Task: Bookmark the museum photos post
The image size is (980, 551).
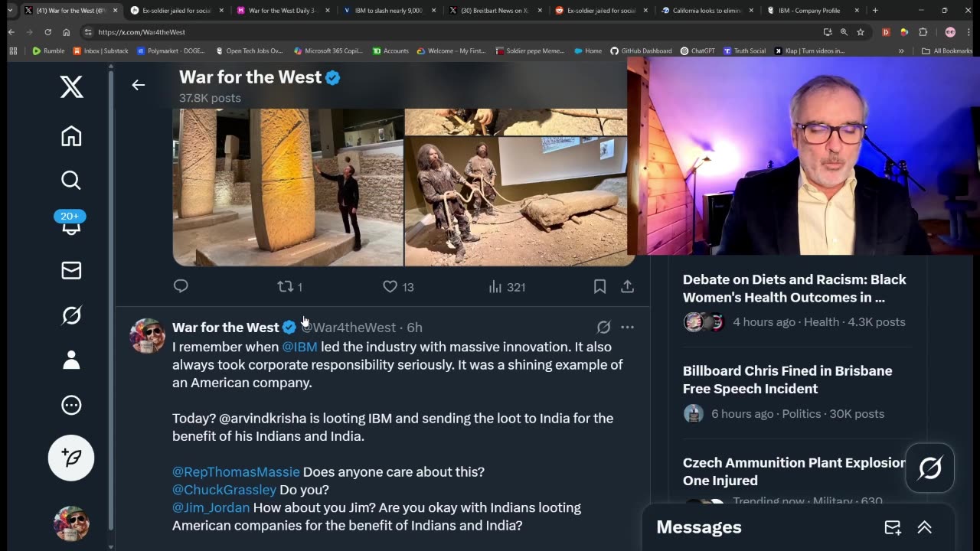Action: coord(599,287)
